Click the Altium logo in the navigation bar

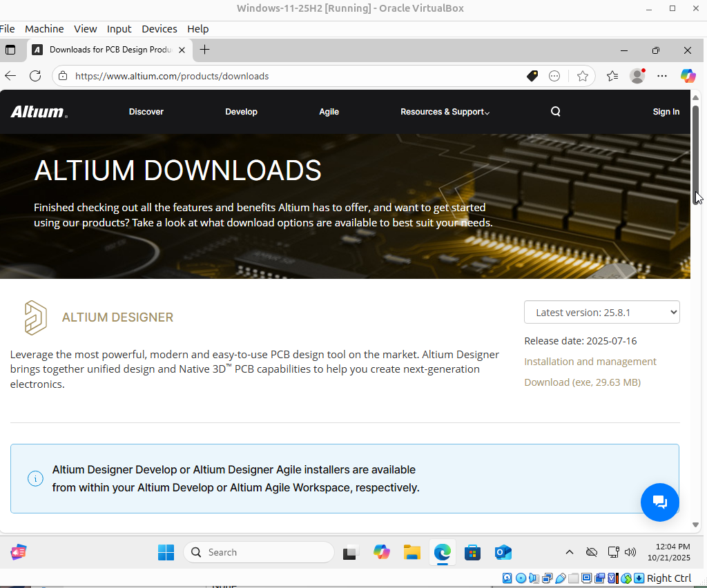coord(37,111)
